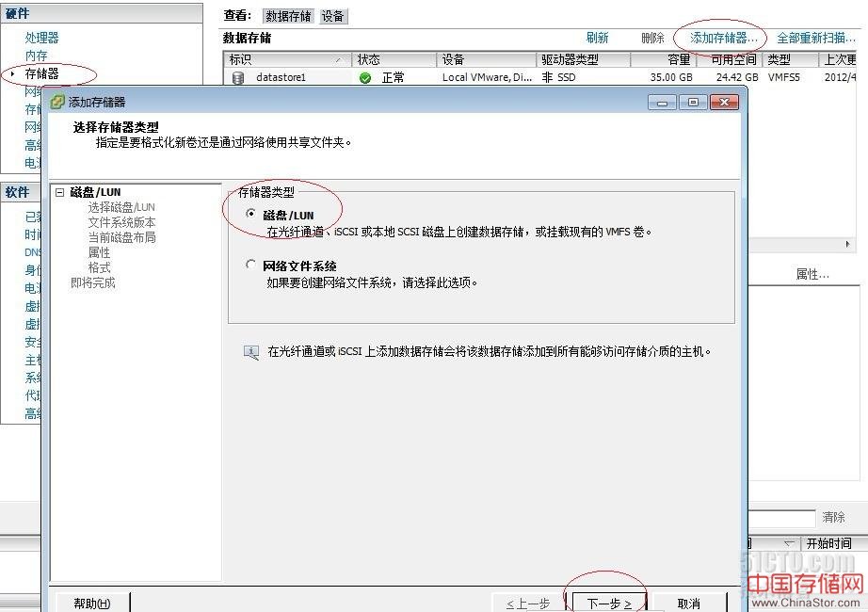Select 存储器 in hardware list
The width and height of the screenshot is (868, 612).
point(41,73)
